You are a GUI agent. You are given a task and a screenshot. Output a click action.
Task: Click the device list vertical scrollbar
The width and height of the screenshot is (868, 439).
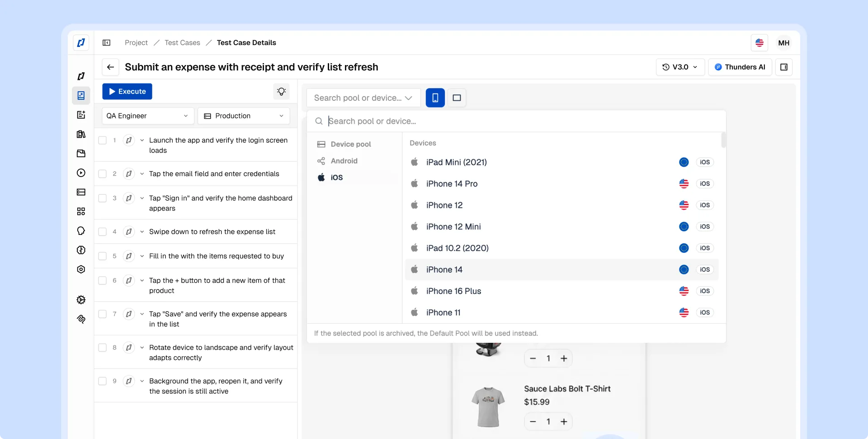coord(723,140)
